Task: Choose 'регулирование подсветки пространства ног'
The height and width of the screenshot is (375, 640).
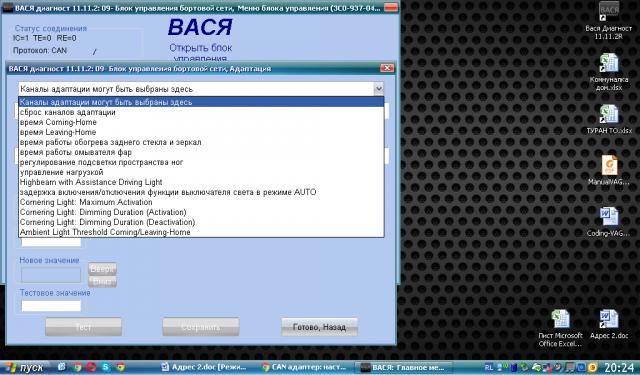Action: [201, 162]
